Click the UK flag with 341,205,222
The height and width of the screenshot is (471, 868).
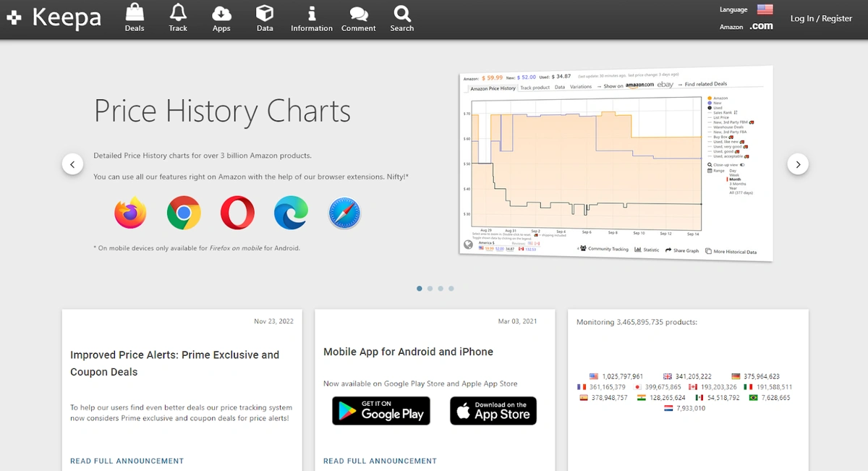coord(668,376)
